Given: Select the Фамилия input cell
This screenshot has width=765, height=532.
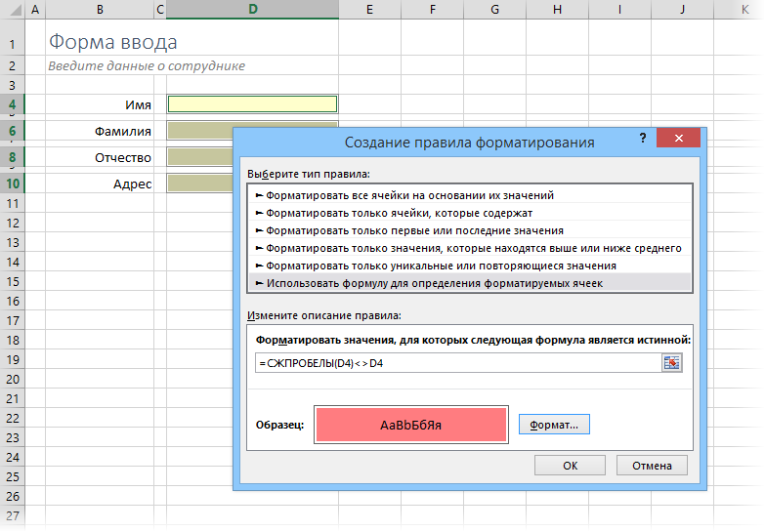Looking at the screenshot, I should click(x=200, y=131).
